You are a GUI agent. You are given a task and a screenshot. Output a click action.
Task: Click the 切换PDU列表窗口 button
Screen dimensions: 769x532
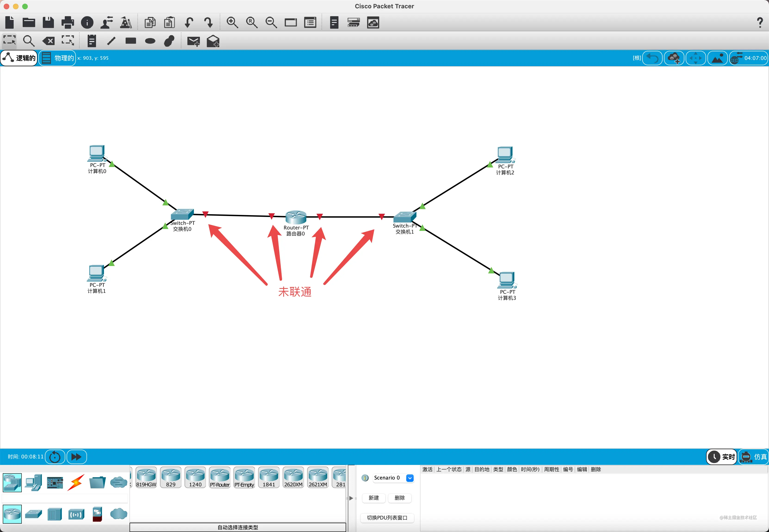[387, 518]
